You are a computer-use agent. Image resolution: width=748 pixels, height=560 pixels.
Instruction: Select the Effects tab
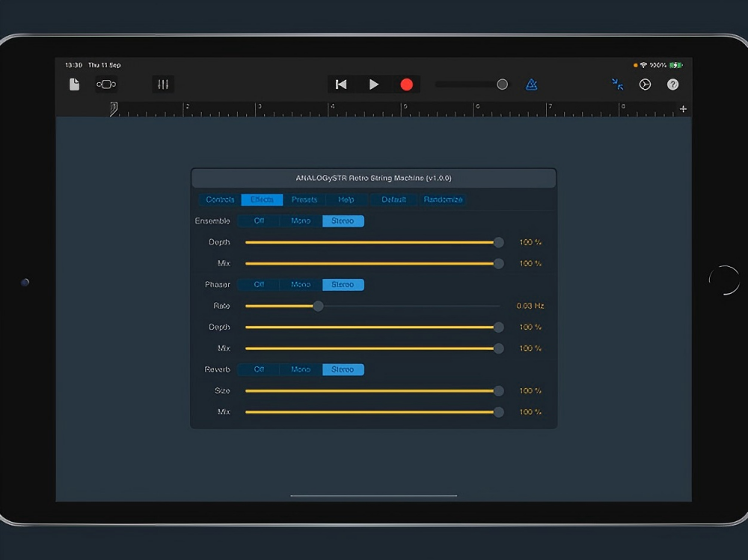pyautogui.click(x=262, y=200)
